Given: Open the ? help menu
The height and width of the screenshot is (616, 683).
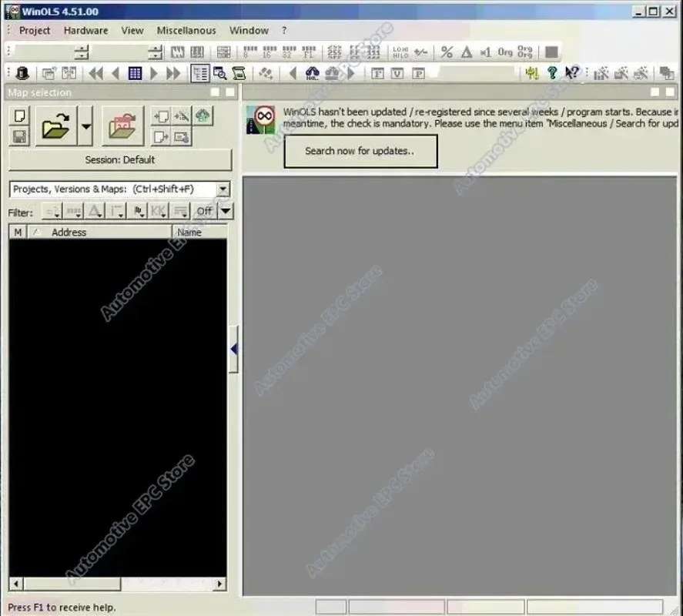Looking at the screenshot, I should point(284,31).
